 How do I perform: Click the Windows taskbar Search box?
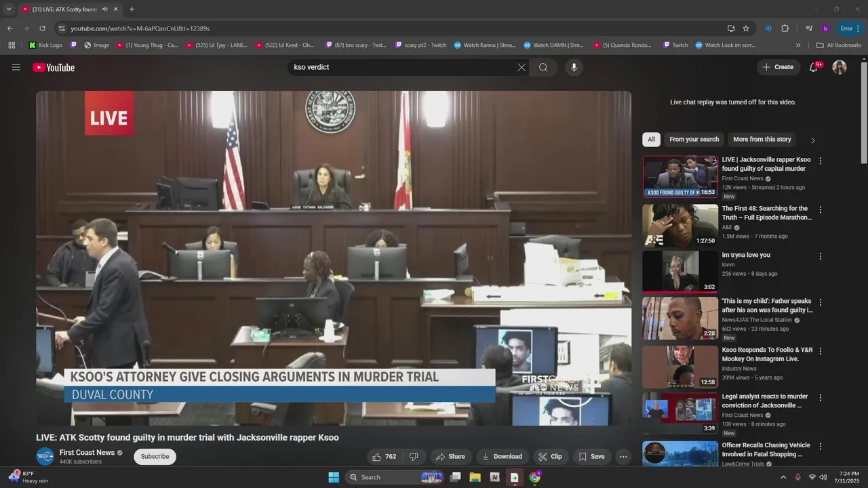[395, 477]
